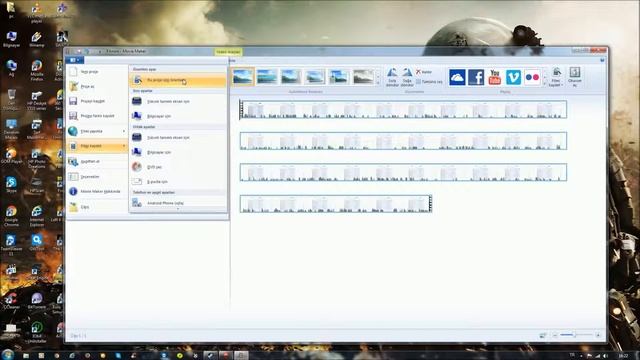Expand Filmi yayımla submenu
640x360 pixels.
[97, 131]
